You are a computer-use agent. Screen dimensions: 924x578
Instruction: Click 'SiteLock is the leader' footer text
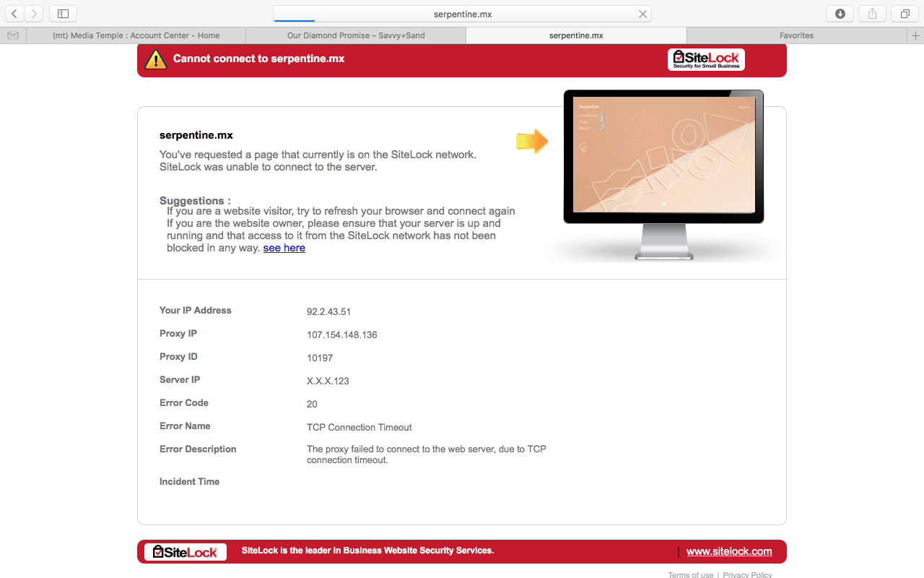pos(368,551)
